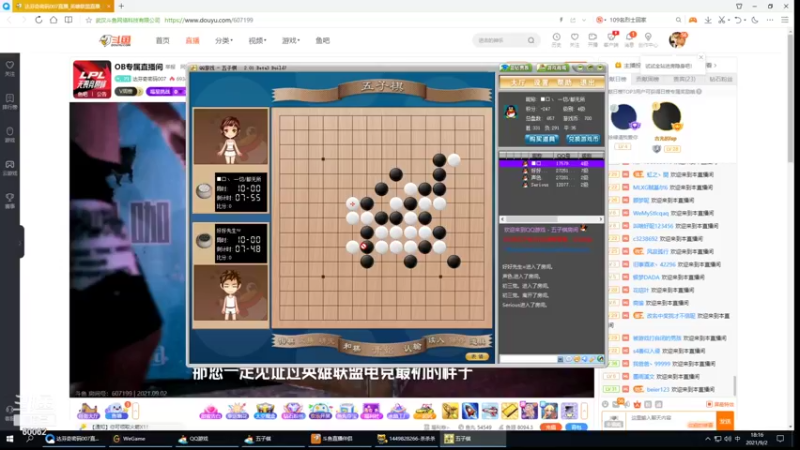Viewport: 800px width, 450px height.
Task: Click 发送 button under game board
Action: coord(477,357)
